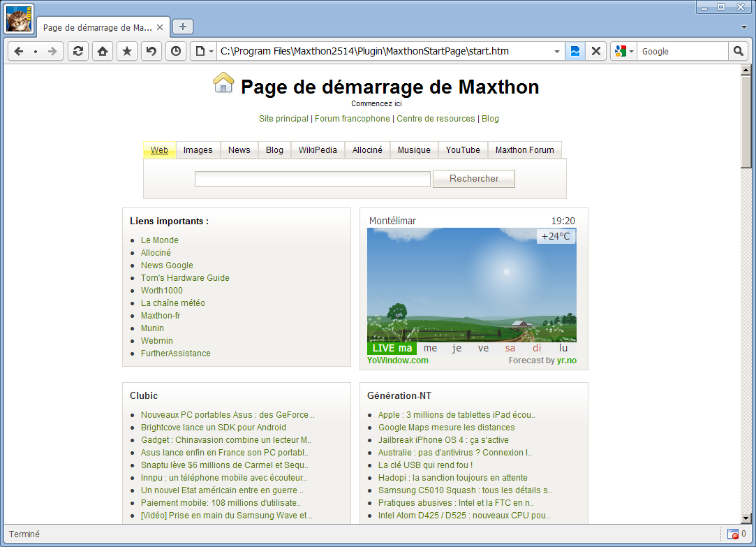Viewport: 756px width, 547px height.
Task: Open the Tom's Hardware Guide link
Action: click(x=185, y=278)
